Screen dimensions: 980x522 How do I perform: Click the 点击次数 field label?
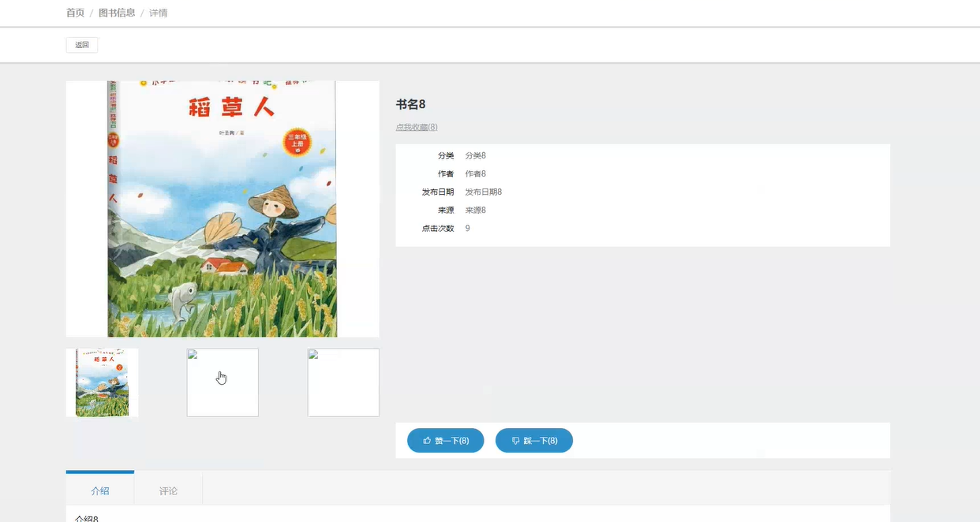click(438, 228)
